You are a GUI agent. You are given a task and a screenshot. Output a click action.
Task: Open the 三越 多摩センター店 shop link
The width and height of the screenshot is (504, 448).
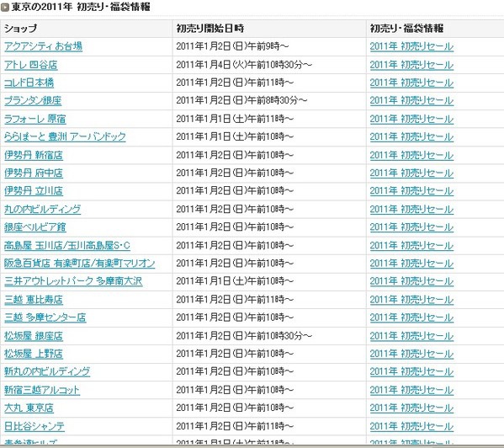tap(45, 317)
